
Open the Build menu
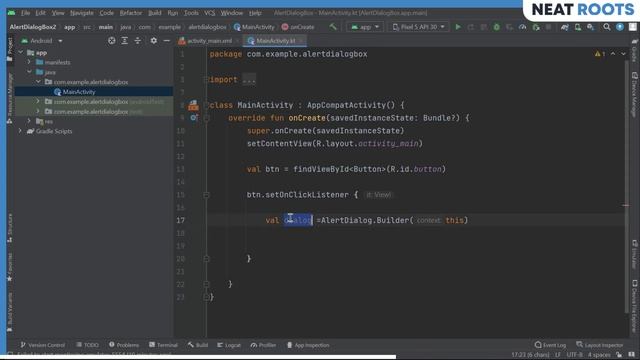(154, 13)
